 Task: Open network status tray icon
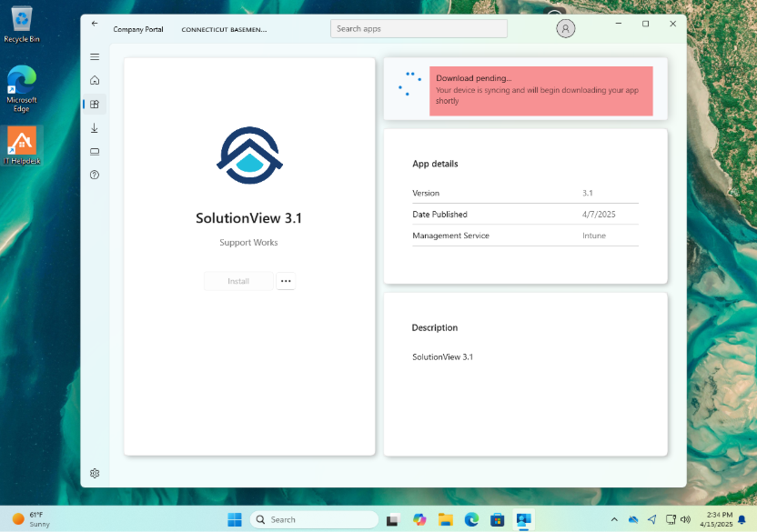tap(671, 519)
